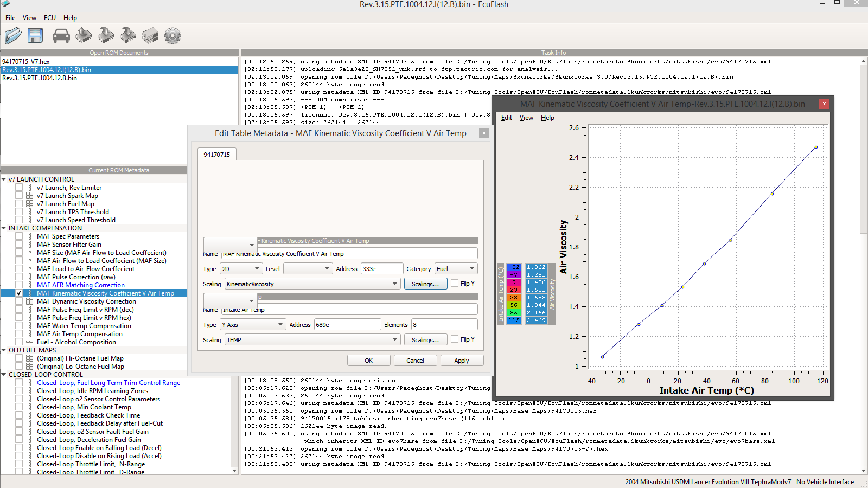Collapse the INTAKE COMPENSATION group
This screenshot has width=868, height=488.
[x=4, y=228]
